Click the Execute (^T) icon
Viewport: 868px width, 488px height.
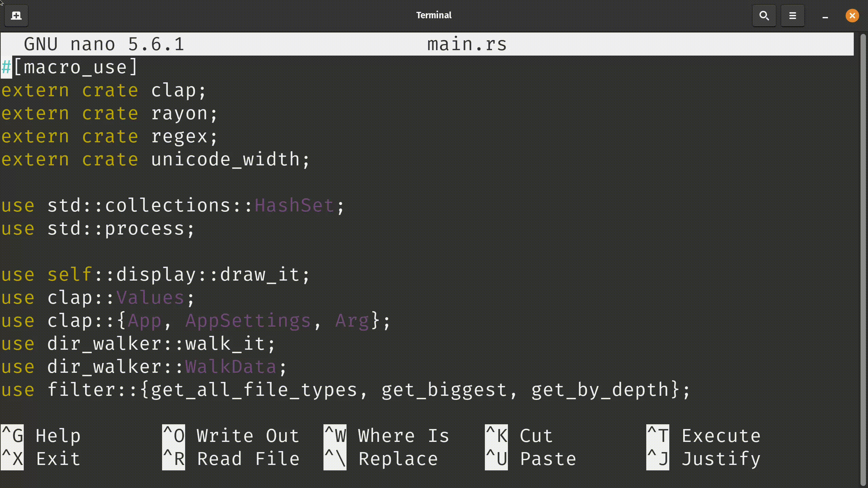pos(656,435)
